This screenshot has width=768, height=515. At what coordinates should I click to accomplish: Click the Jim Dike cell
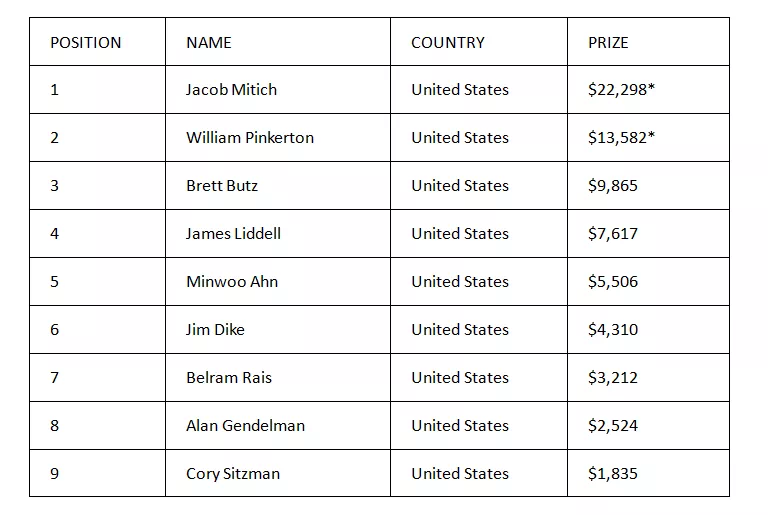click(x=278, y=330)
